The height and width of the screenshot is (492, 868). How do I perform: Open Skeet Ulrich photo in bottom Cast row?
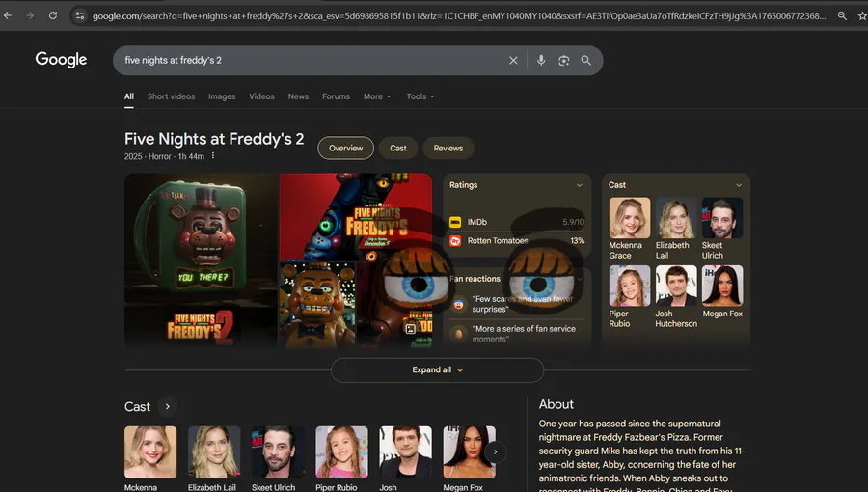point(278,452)
